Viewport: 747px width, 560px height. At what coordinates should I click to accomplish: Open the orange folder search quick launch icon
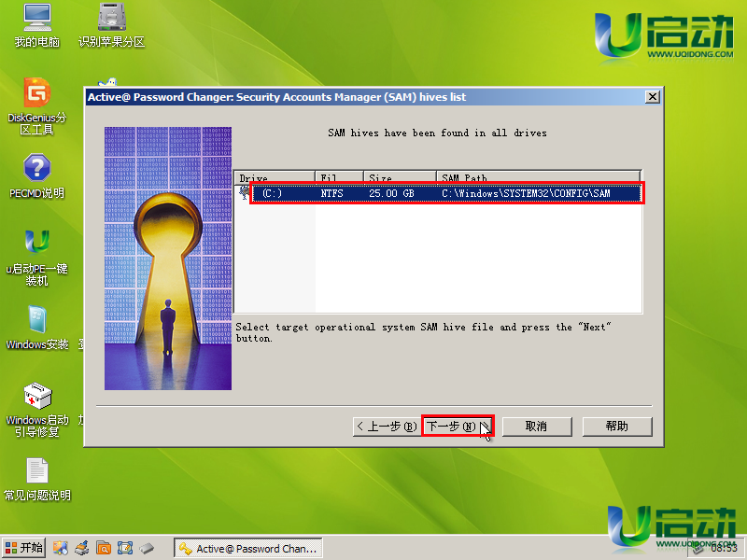coord(104,548)
